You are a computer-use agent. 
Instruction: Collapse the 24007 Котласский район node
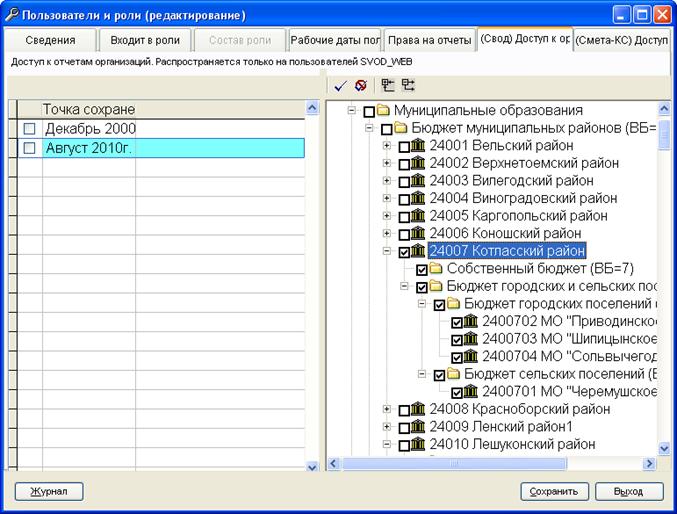click(387, 251)
